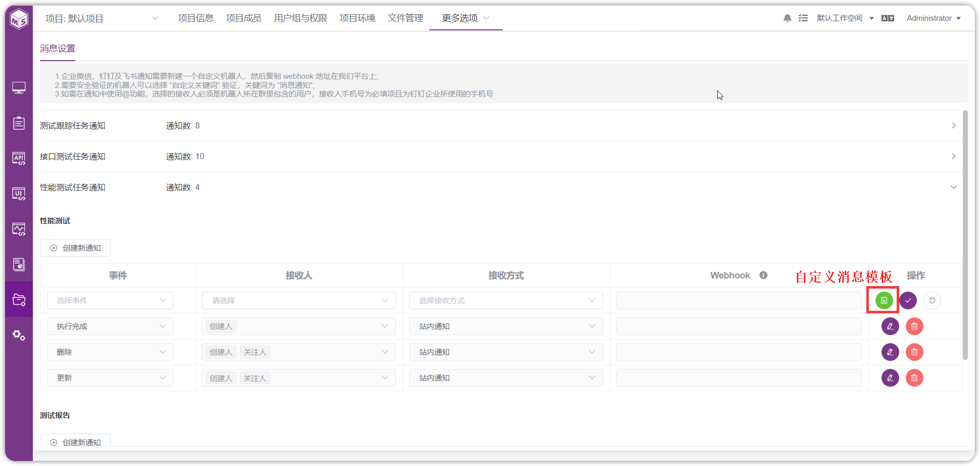The height and width of the screenshot is (466, 980).
Task: Open the 更多选项 menu
Action: 466,18
